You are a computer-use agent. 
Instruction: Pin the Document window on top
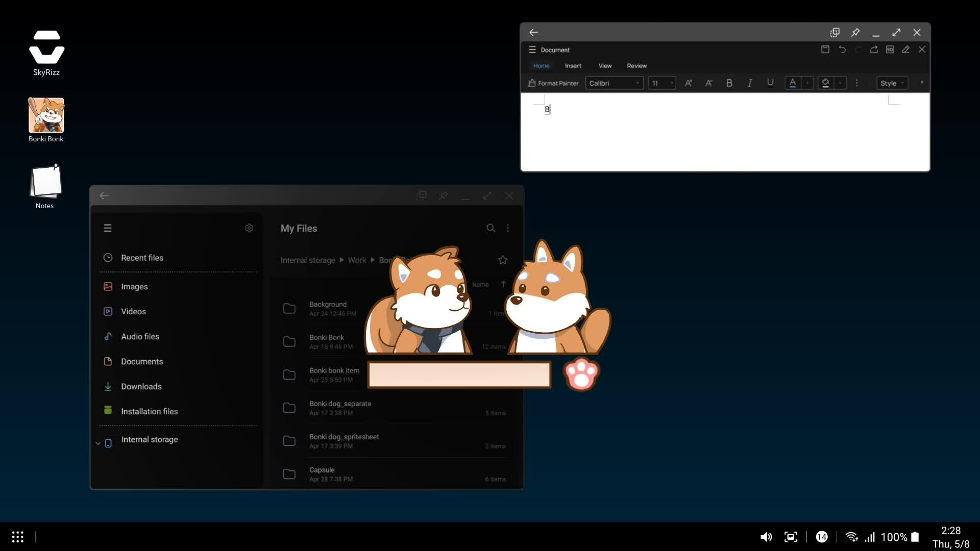pos(855,32)
